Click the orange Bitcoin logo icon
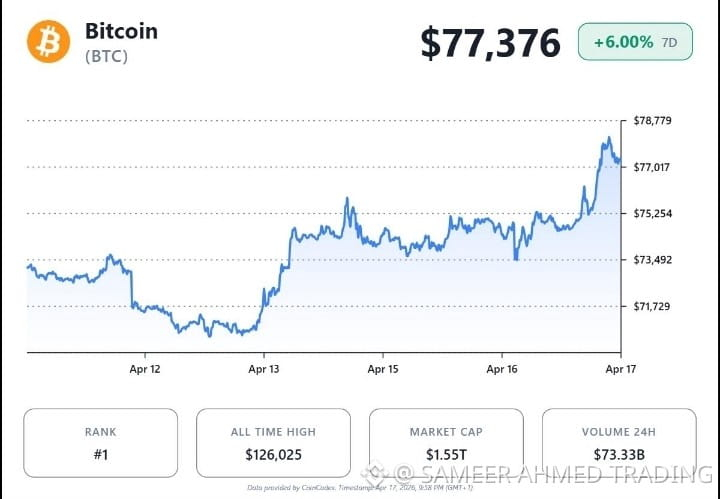The height and width of the screenshot is (499, 720). coord(48,41)
